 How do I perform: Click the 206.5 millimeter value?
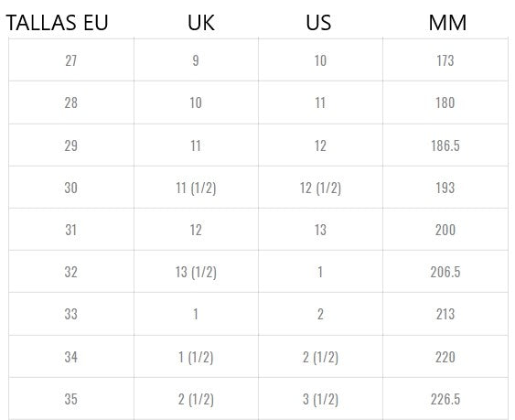click(445, 272)
